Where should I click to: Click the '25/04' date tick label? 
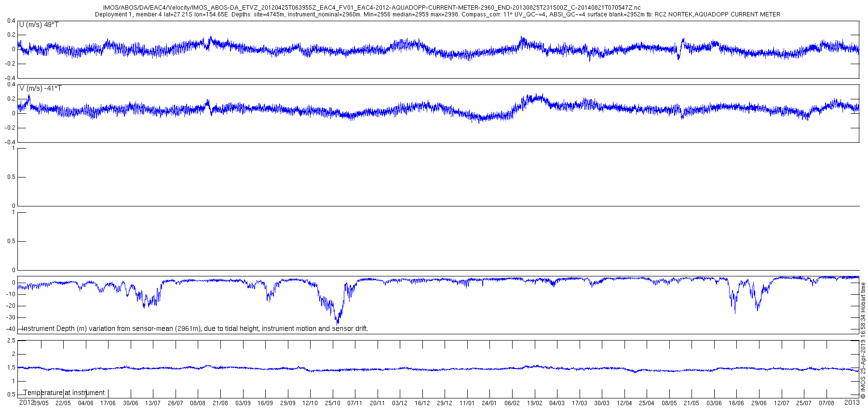click(x=647, y=403)
